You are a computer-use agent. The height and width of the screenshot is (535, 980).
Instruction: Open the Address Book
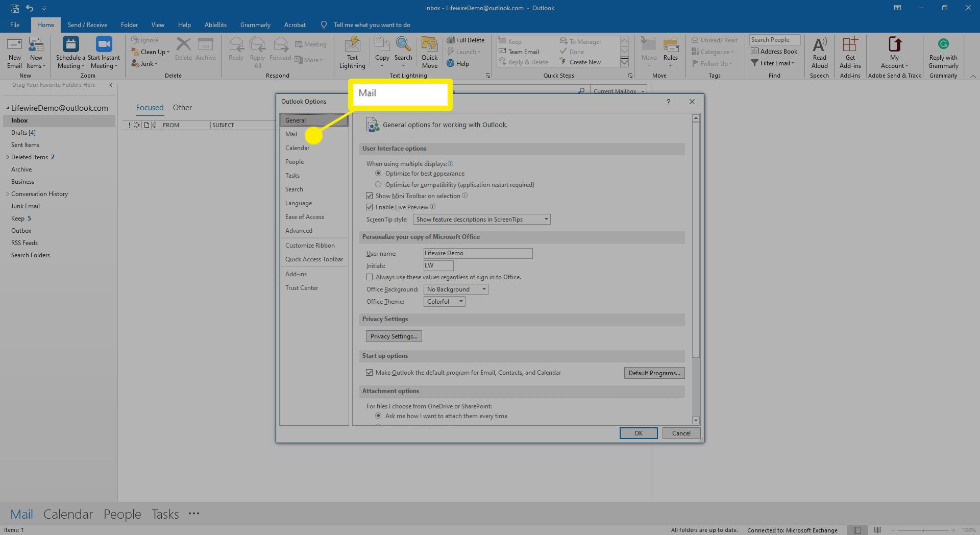[774, 51]
